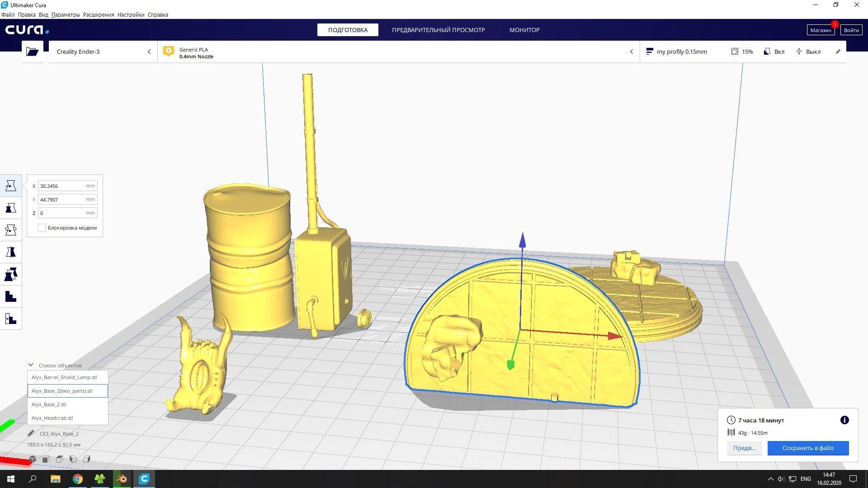The image size is (868, 488).
Task: Switch to front view cube
Action: click(46, 459)
